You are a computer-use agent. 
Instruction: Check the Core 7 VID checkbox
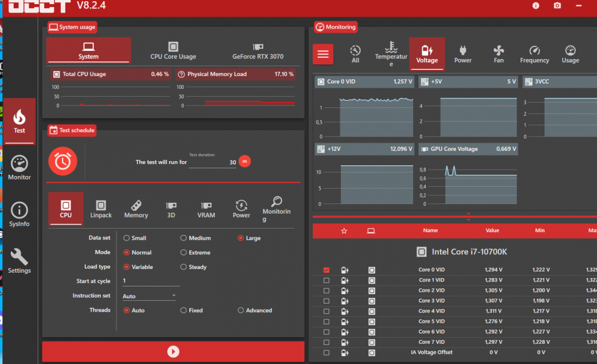[x=327, y=342]
